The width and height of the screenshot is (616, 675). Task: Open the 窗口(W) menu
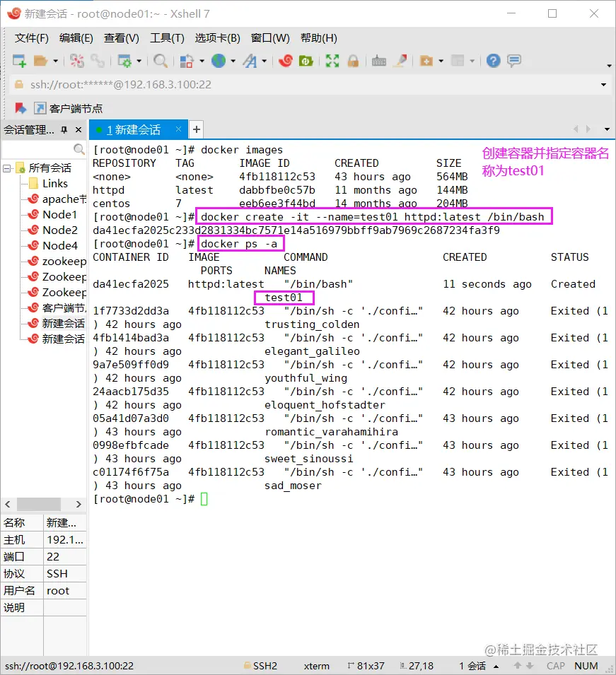pos(270,38)
